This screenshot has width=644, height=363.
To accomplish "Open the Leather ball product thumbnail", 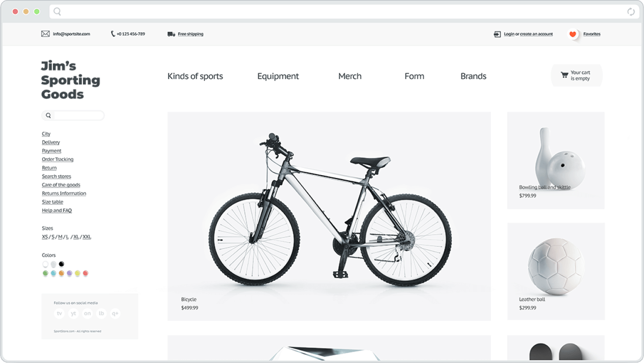I will [x=556, y=271].
